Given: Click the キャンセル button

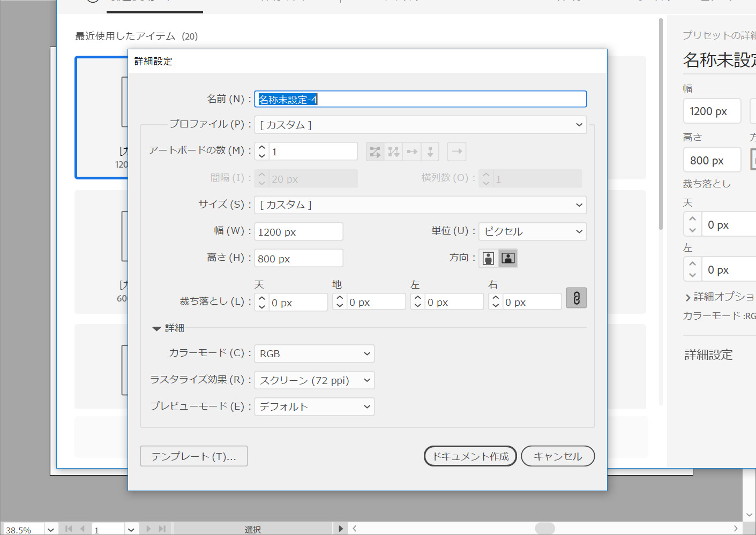Looking at the screenshot, I should tap(557, 456).
